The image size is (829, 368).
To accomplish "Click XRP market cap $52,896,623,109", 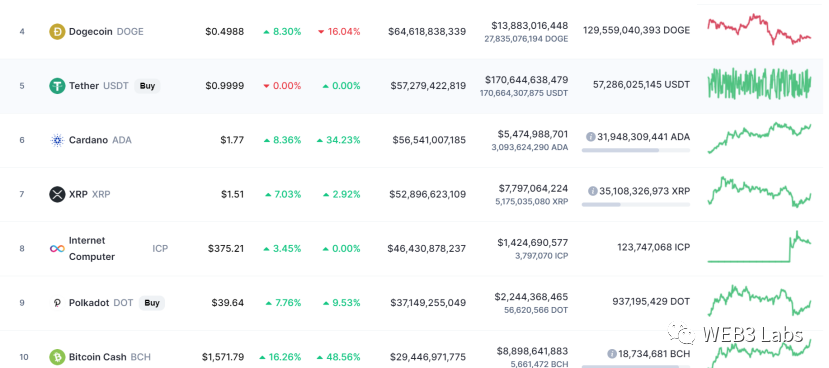I will (x=428, y=194).
